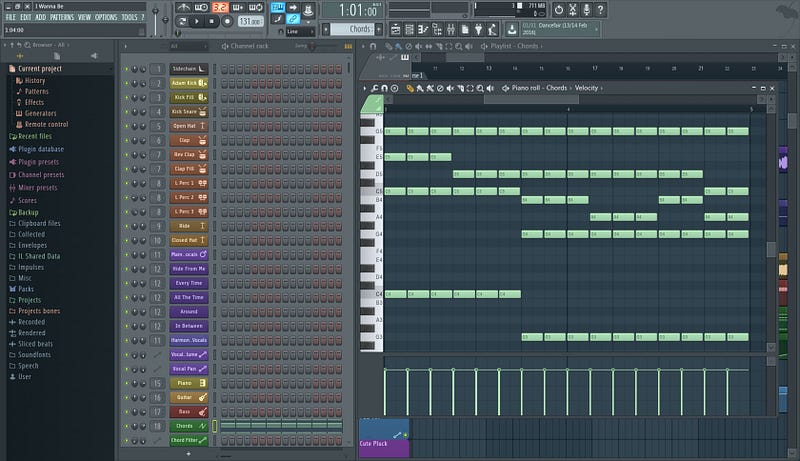Click the Piano channel button
The image size is (800, 461).
pyautogui.click(x=189, y=383)
